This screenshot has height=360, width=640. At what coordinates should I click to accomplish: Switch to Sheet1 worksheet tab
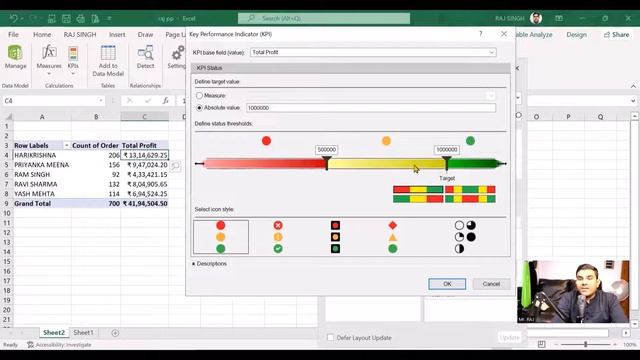[x=83, y=333]
